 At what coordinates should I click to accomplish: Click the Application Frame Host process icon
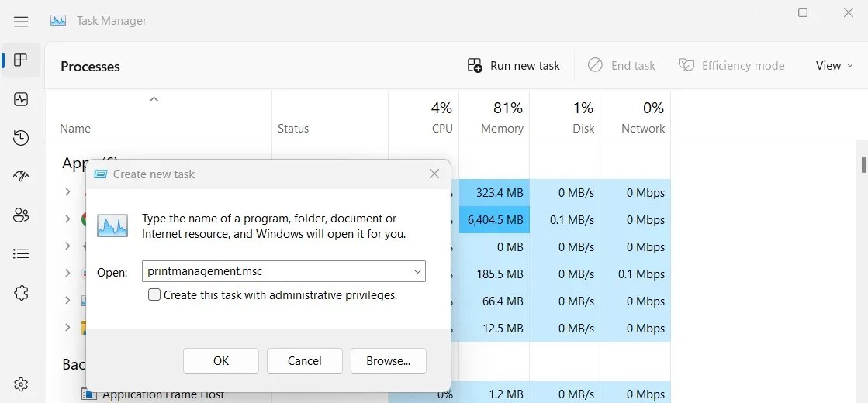coord(88,394)
